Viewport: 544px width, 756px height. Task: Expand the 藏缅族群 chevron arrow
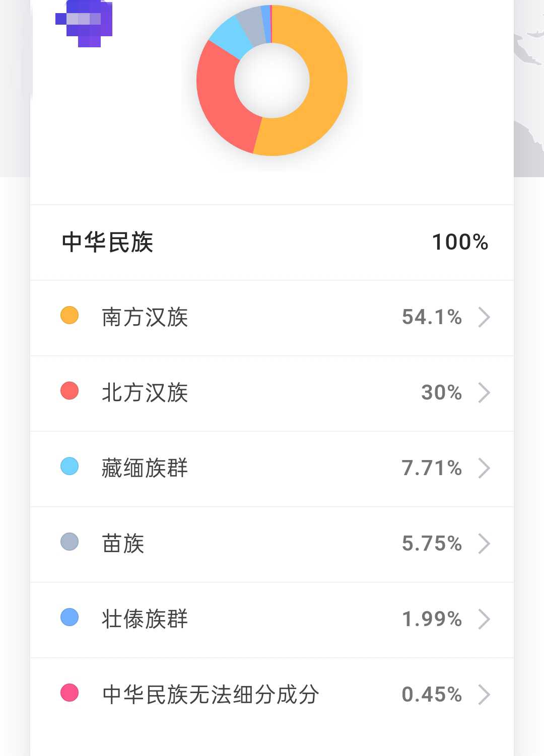point(484,468)
